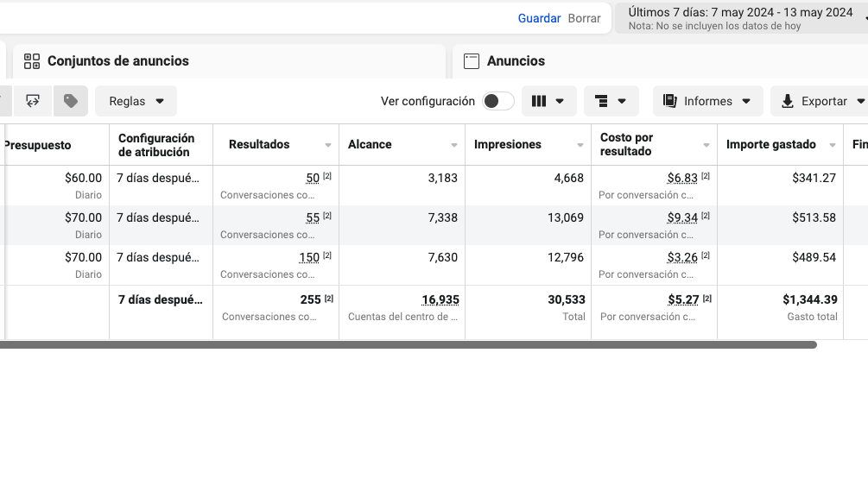Click the Exportar download icon

(787, 101)
